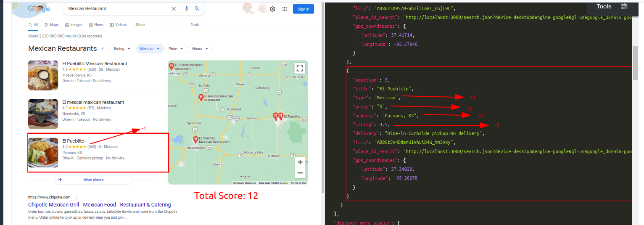Select the JSON line "type": "Mexican"
The height and width of the screenshot is (225, 644).
(x=376, y=98)
